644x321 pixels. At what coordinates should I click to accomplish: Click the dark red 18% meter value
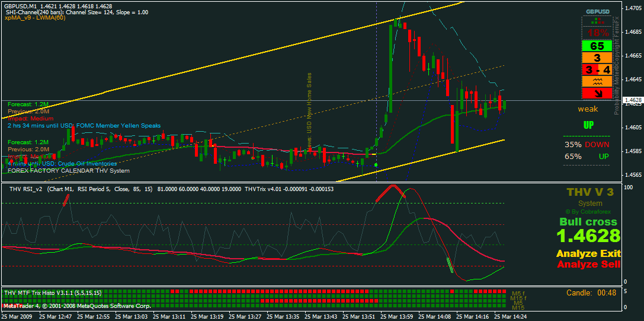click(597, 33)
